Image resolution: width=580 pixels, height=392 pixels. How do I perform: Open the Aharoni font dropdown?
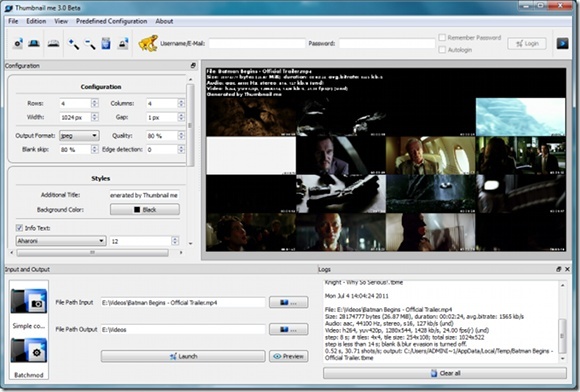61,241
